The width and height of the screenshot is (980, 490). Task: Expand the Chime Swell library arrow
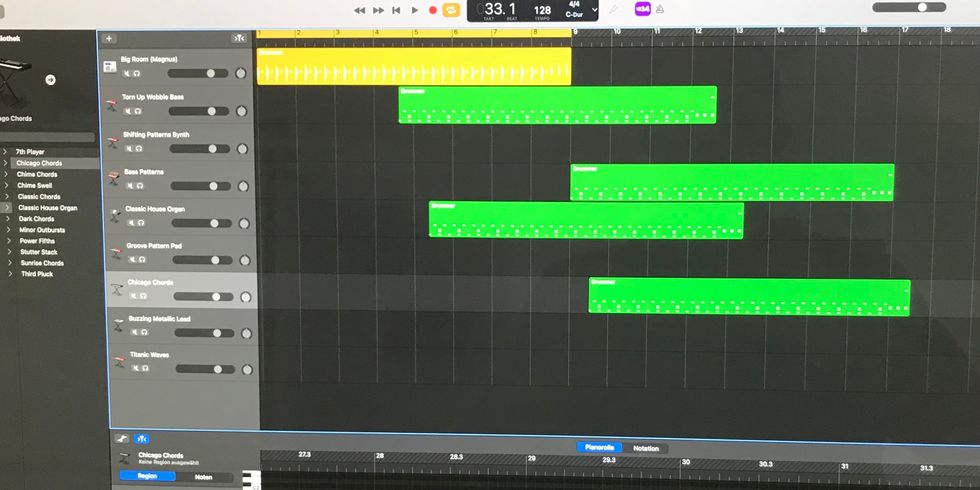pyautogui.click(x=6, y=186)
